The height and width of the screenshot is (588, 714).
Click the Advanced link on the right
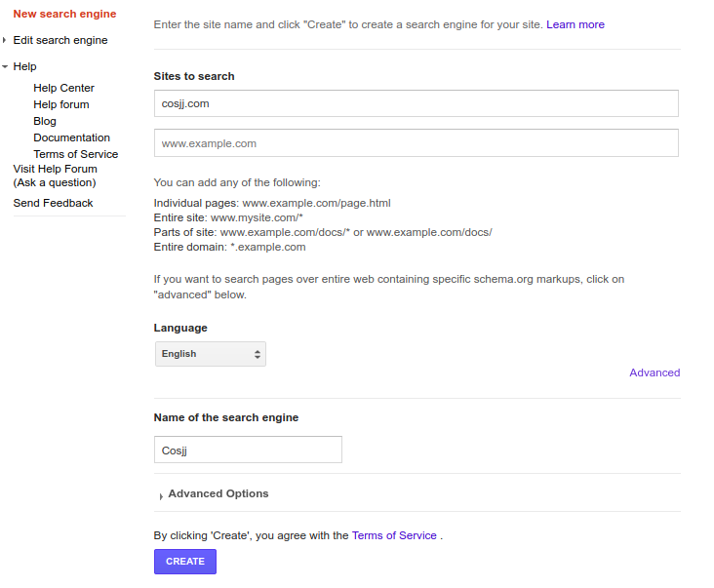pos(654,372)
